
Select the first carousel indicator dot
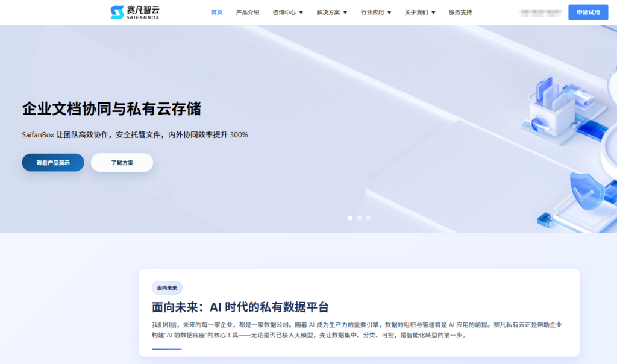pyautogui.click(x=349, y=218)
